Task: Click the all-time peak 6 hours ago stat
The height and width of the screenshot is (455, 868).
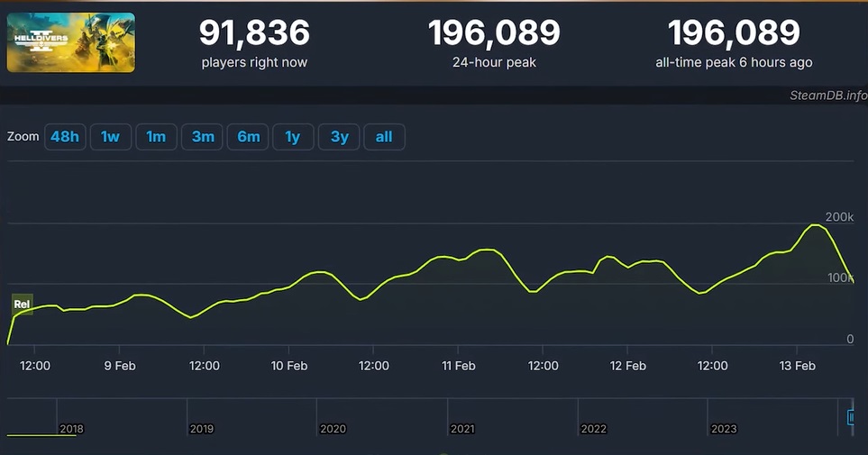Action: 734,42
